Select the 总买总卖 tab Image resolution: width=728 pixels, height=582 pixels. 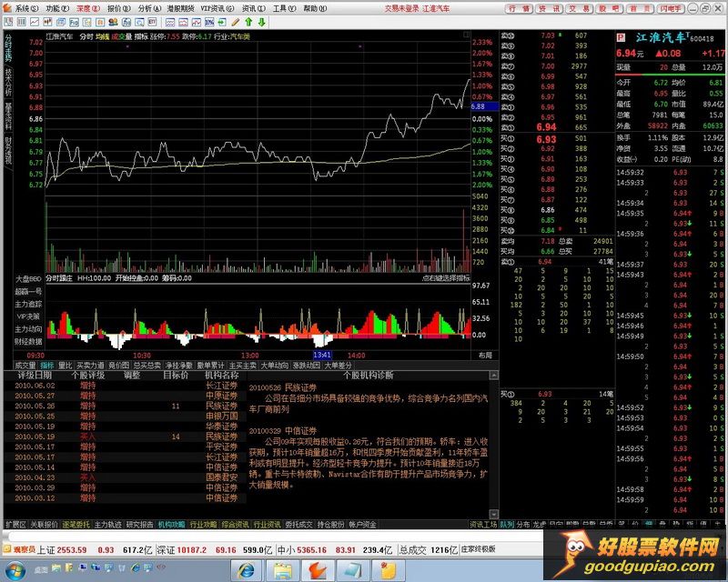147,366
